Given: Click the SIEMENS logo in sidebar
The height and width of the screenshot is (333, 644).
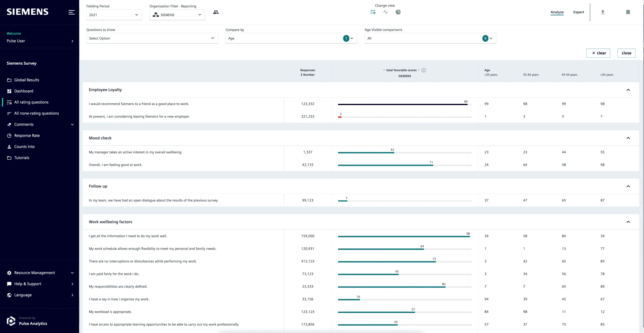Looking at the screenshot, I should (x=27, y=12).
